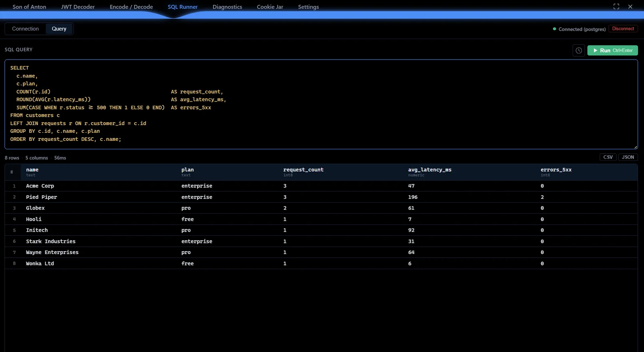644x352 pixels.
Task: Open the Cookie Jar tab
Action: point(270,7)
